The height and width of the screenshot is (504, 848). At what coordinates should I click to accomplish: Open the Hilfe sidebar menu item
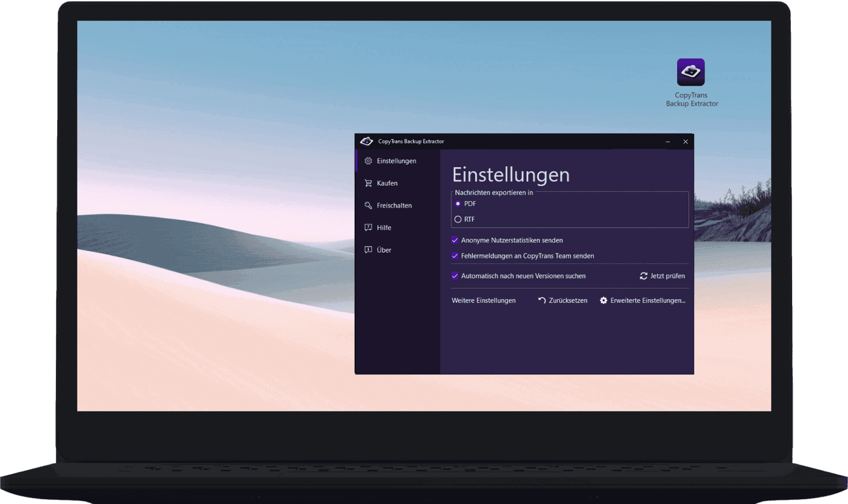click(398, 228)
